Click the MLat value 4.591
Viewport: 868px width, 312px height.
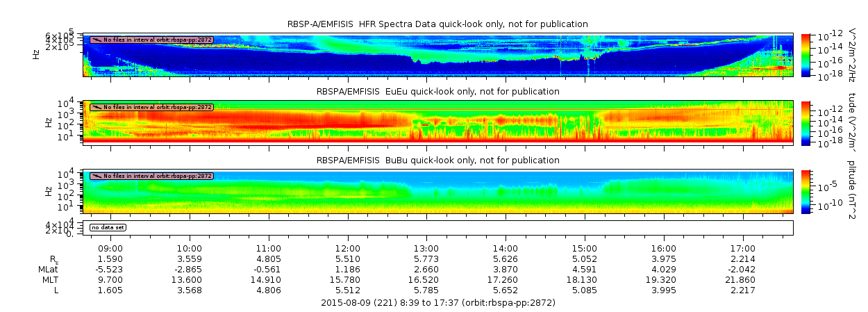click(x=585, y=269)
